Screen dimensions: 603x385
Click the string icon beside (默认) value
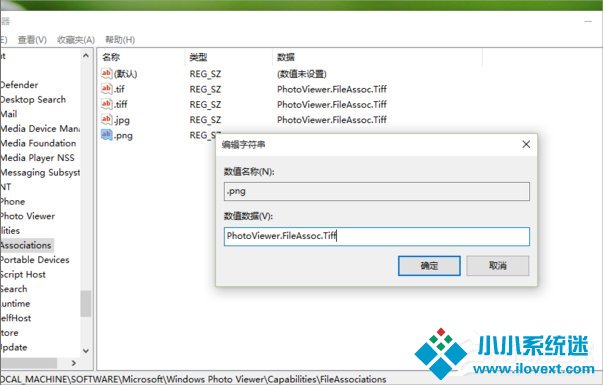pos(107,73)
